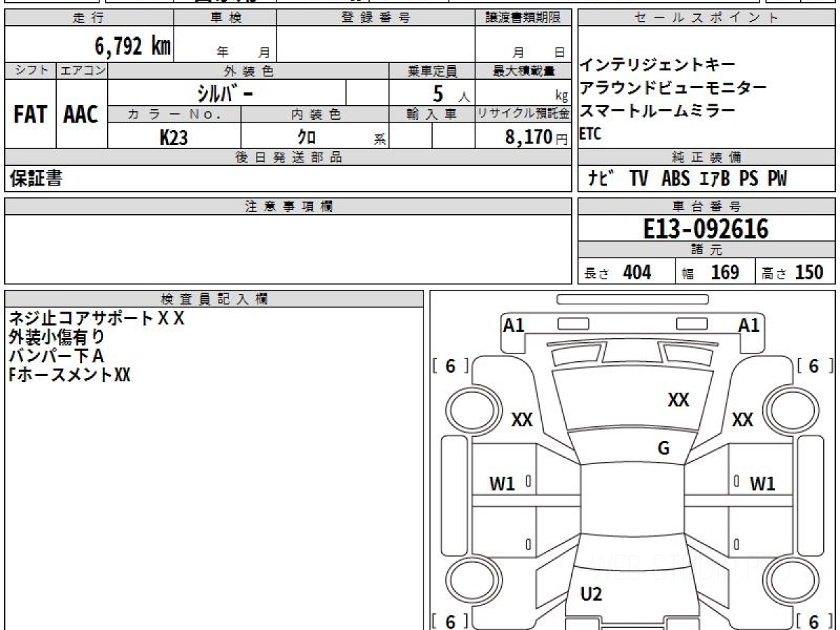Select the アラウンドビューモニター sales point line
The image size is (840, 630).
(673, 88)
